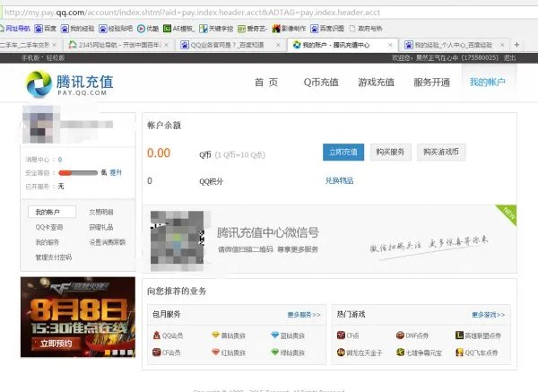Select the QQ飞车点券 game icon
The height and width of the screenshot is (392, 538).
[x=459, y=353]
